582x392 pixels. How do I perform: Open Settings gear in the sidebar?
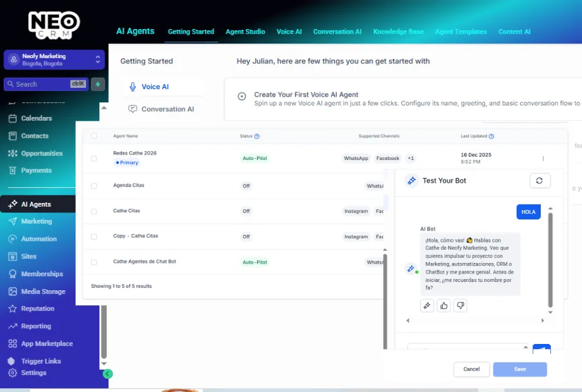(x=13, y=372)
